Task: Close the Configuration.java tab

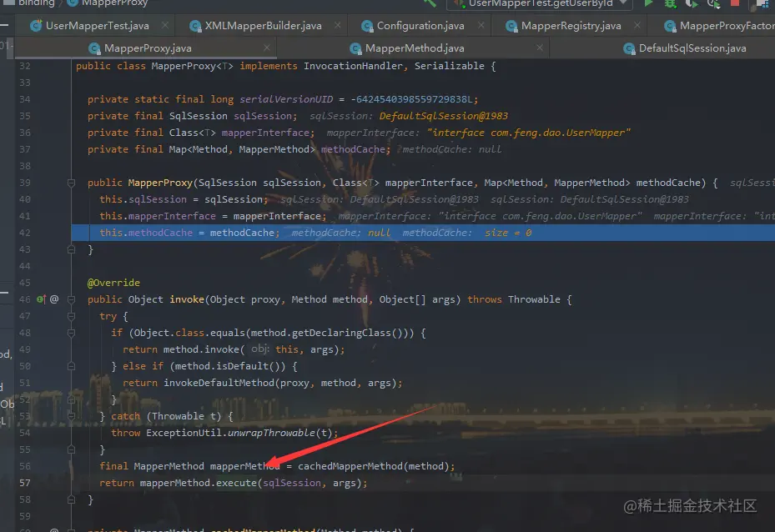Action: tap(481, 25)
